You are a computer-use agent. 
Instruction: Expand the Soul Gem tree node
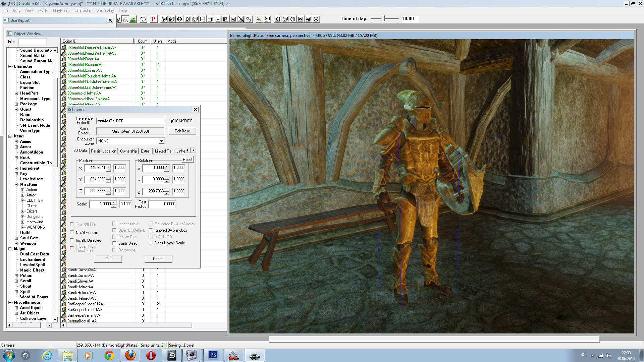click(x=16, y=238)
